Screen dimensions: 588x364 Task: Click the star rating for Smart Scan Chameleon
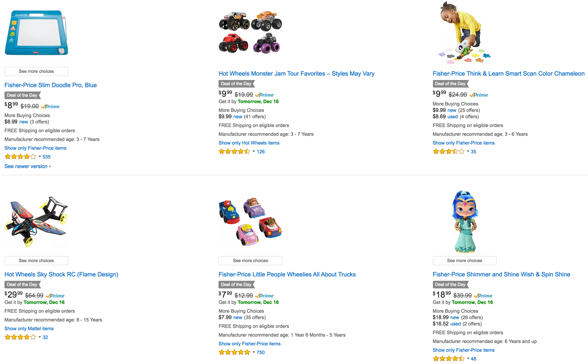pos(448,152)
